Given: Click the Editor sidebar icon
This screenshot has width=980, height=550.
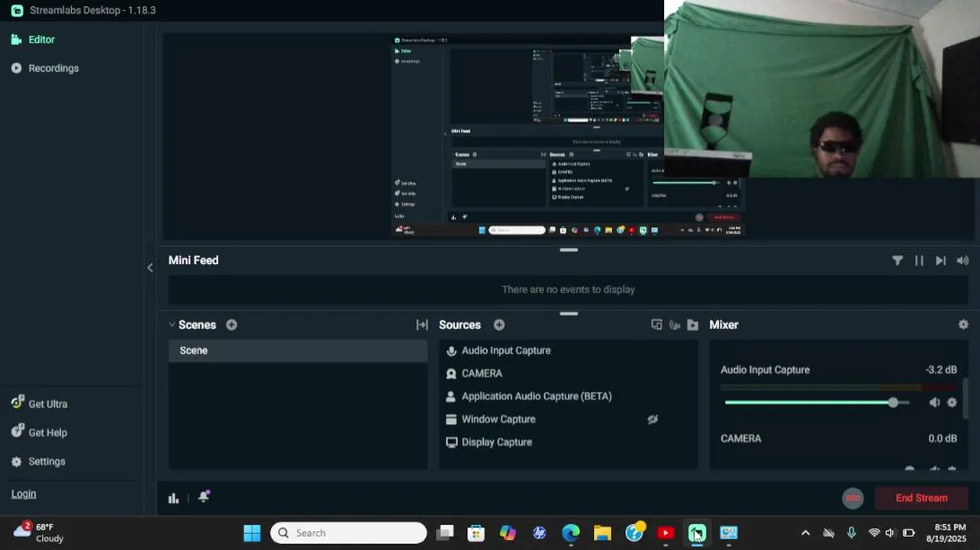Looking at the screenshot, I should point(17,40).
